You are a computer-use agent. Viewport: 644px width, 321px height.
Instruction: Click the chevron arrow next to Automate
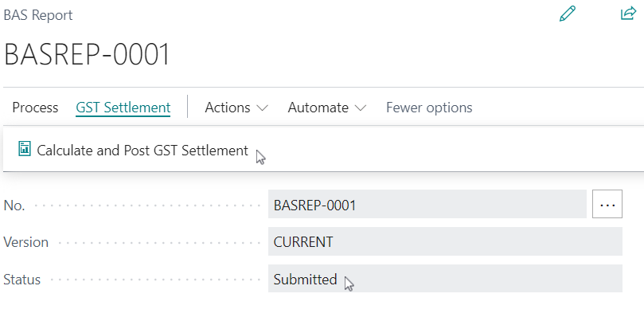point(361,108)
